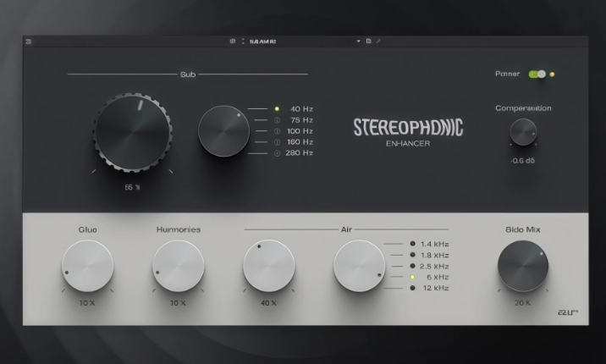Viewport: 606px width, 364px height.
Task: Click the preset up/down stepper arrows
Action: pos(243,41)
